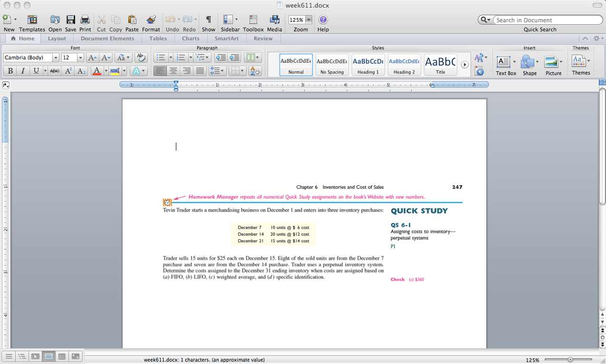Open the Media browser icon
The image size is (606, 364).
(x=275, y=19)
